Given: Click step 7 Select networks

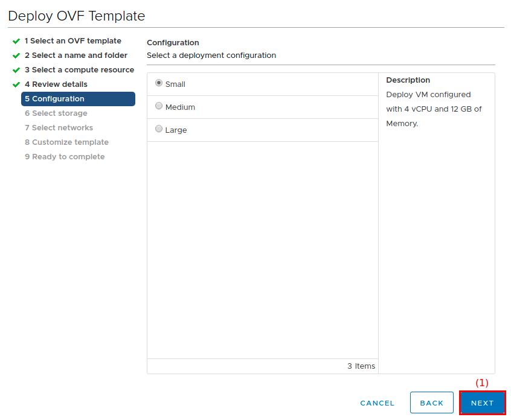Looking at the screenshot, I should pos(59,128).
